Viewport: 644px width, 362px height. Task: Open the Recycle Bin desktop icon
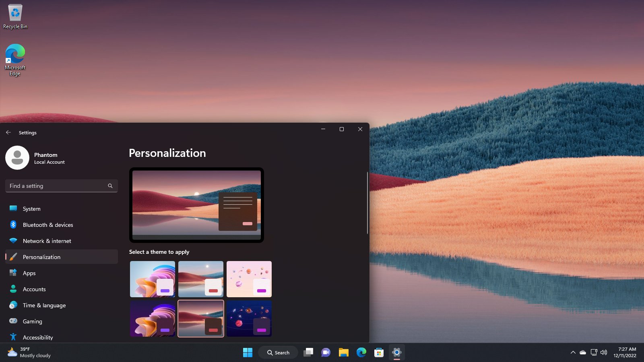(x=15, y=17)
